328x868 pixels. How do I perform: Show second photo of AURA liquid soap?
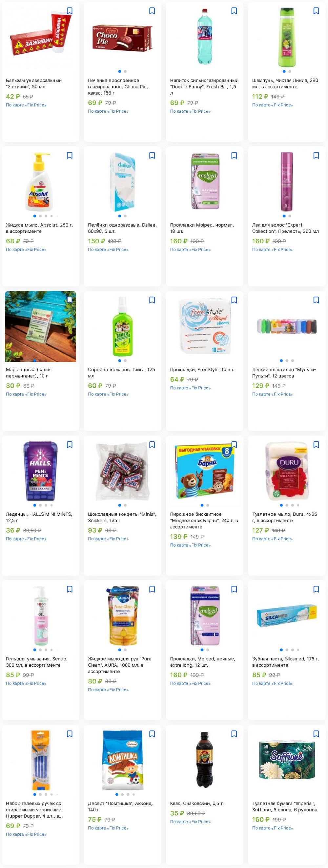pyautogui.click(x=125, y=650)
